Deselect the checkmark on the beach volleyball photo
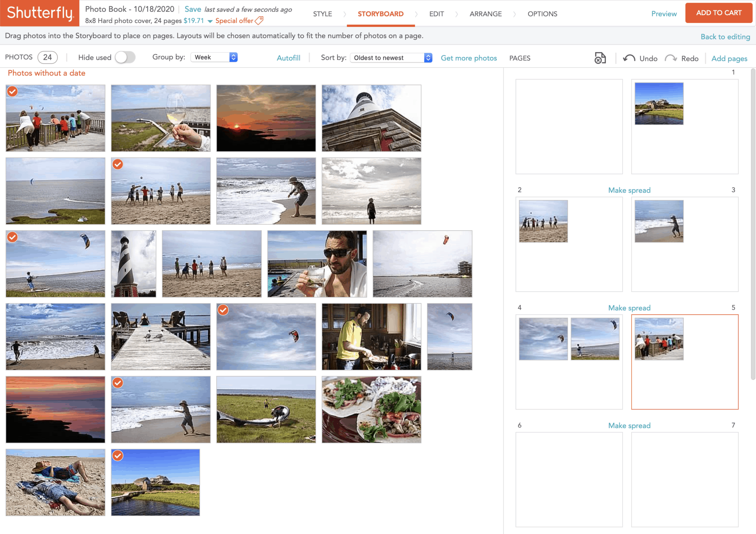This screenshot has height=534, width=756. pos(117,164)
